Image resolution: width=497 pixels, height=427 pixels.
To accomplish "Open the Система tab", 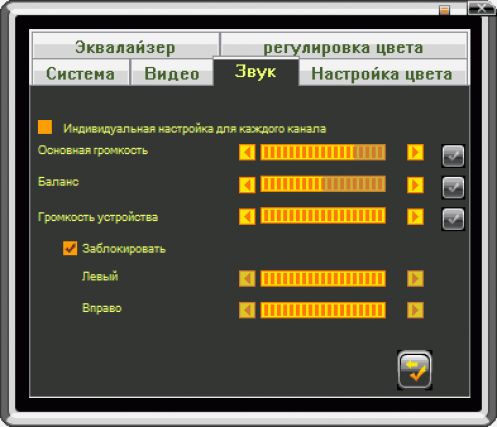I will (x=80, y=72).
